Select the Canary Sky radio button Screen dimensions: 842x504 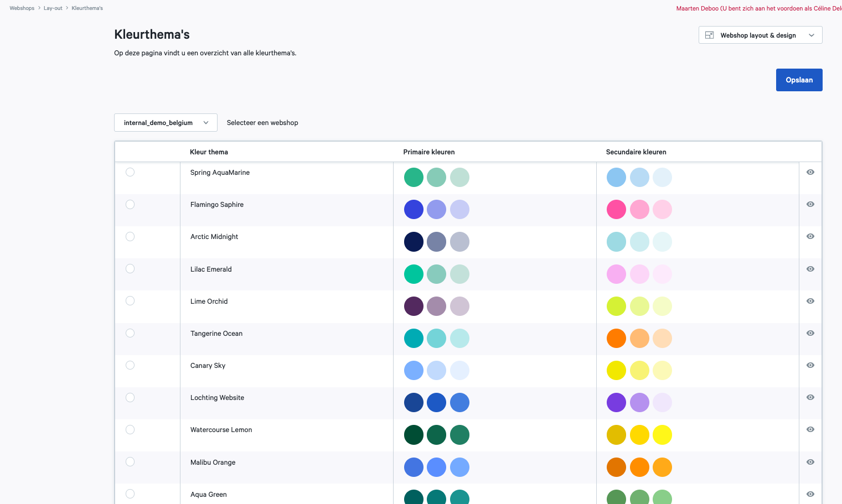(130, 365)
